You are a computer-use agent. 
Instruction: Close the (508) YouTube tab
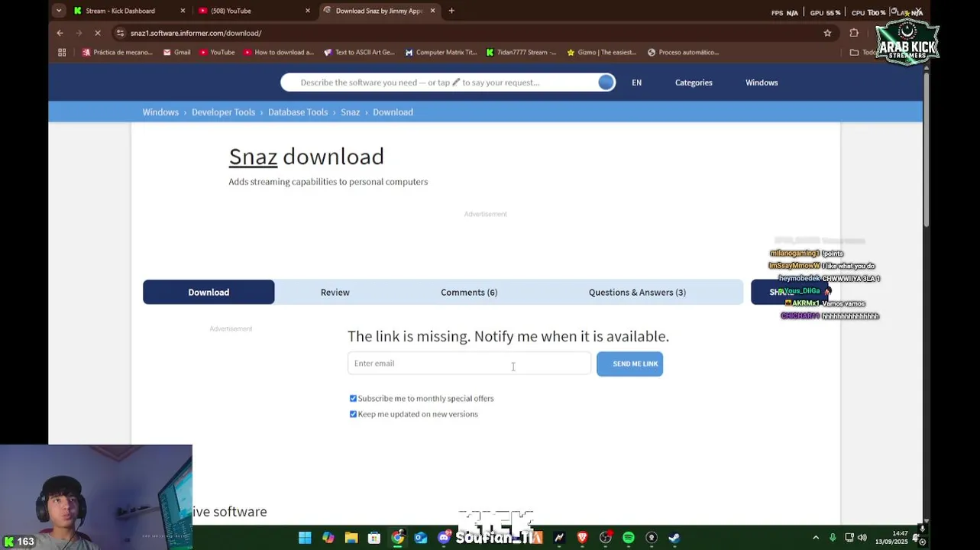(308, 11)
